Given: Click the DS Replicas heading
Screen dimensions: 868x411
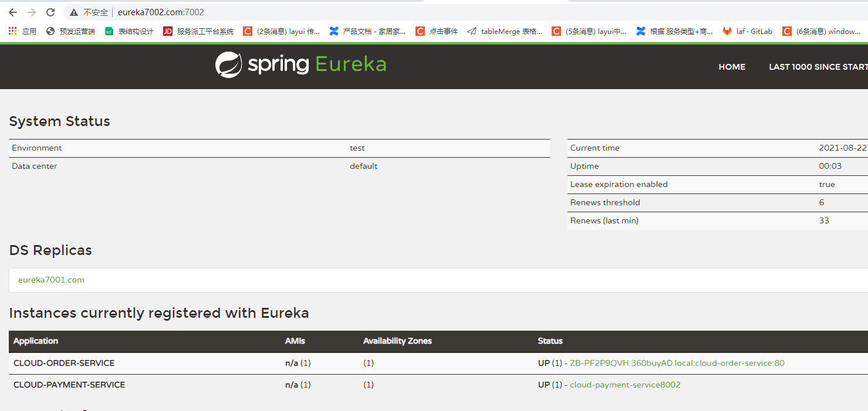Looking at the screenshot, I should pos(50,250).
